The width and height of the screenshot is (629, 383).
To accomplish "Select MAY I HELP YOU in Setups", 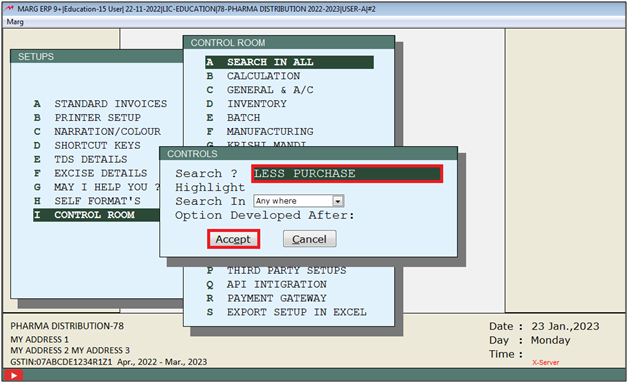I will point(96,187).
